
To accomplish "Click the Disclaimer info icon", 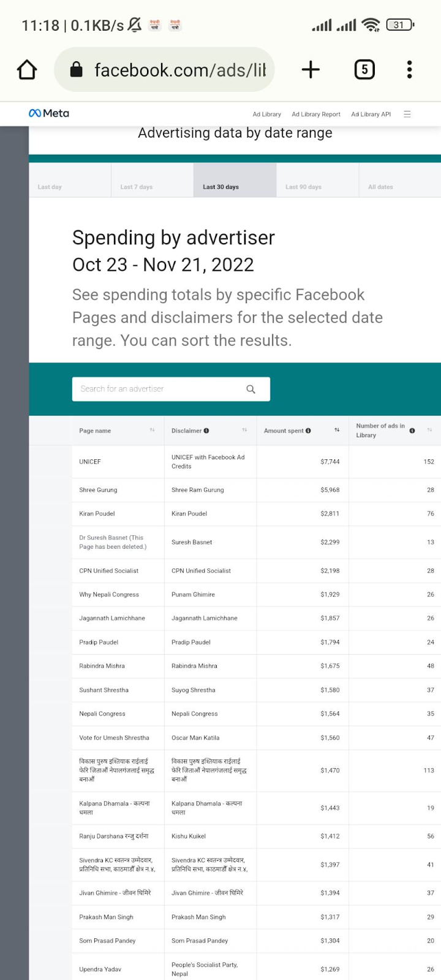I will point(206,431).
